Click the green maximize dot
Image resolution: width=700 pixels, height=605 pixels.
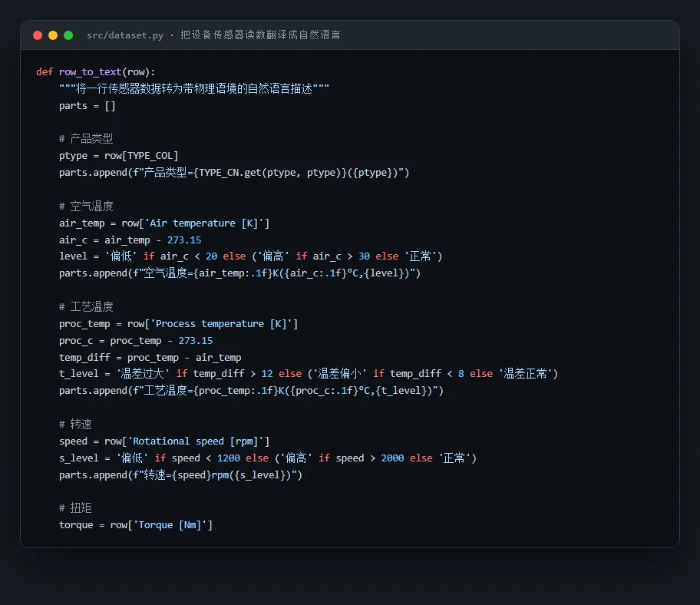[68, 35]
